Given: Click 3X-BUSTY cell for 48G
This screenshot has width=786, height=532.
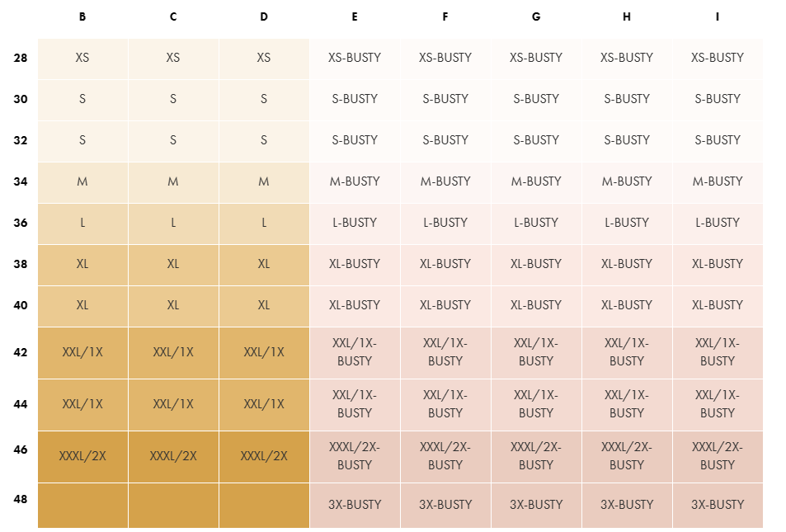Looking at the screenshot, I should click(x=536, y=505).
